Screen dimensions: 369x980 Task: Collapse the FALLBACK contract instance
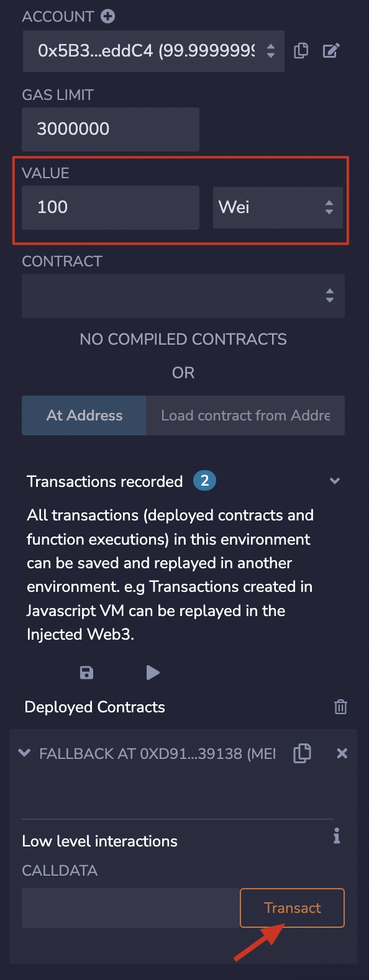(25, 753)
